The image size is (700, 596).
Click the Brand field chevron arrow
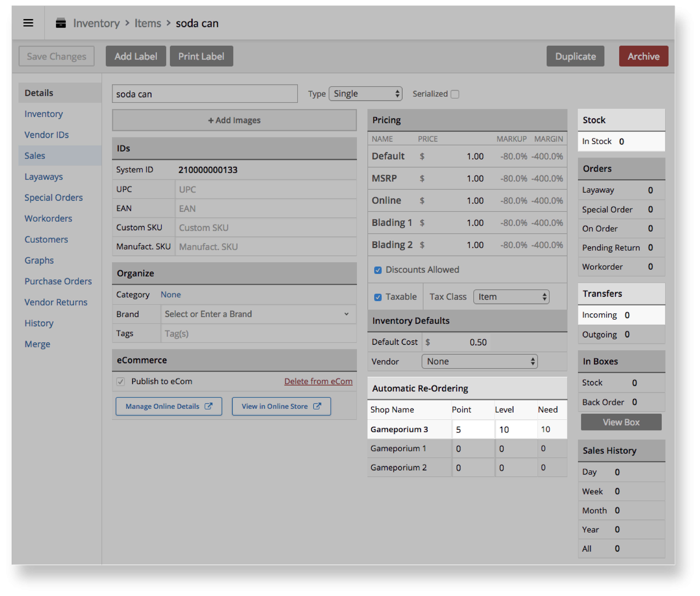pyautogui.click(x=346, y=314)
